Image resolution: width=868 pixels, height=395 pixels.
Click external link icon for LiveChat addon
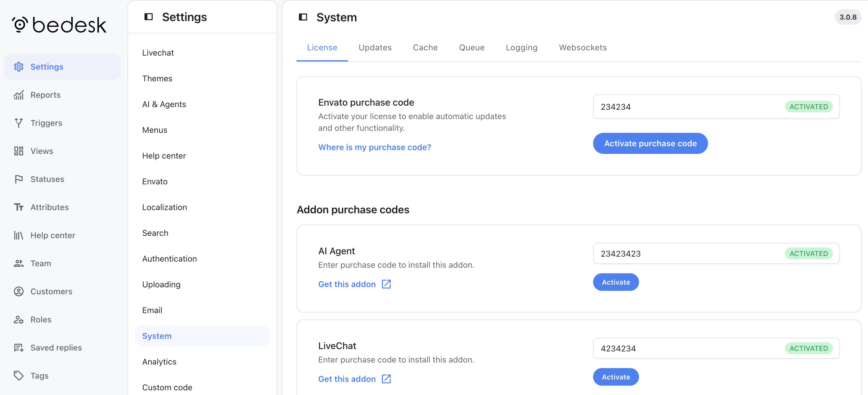pyautogui.click(x=386, y=379)
